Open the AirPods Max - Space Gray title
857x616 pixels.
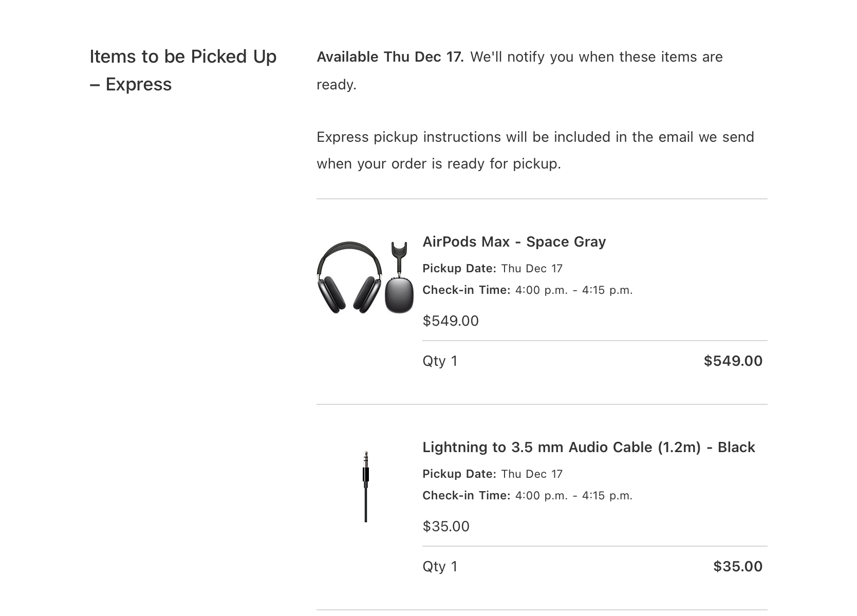514,241
